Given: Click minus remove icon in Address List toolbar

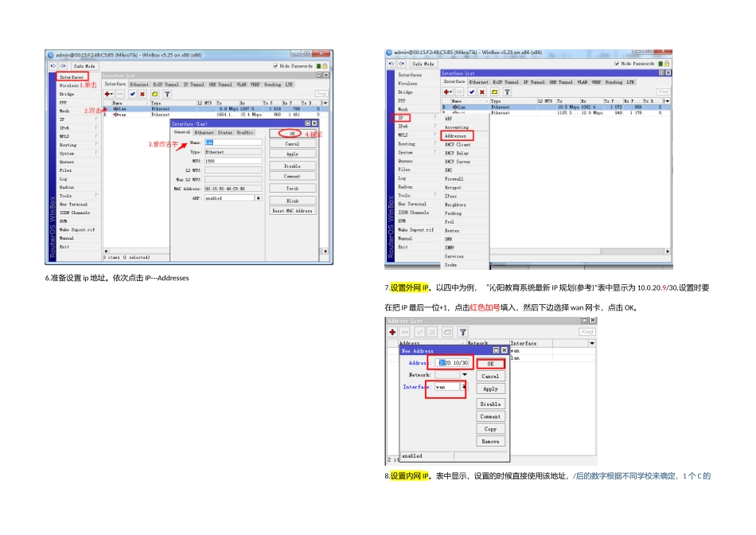Looking at the screenshot, I should (405, 332).
